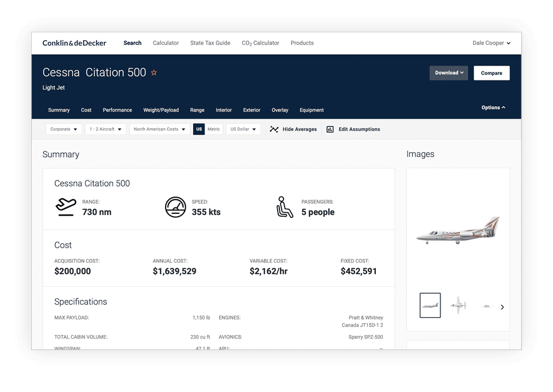Click the range airplane takeoff icon
Screen dimensions: 553x392
pos(66,207)
